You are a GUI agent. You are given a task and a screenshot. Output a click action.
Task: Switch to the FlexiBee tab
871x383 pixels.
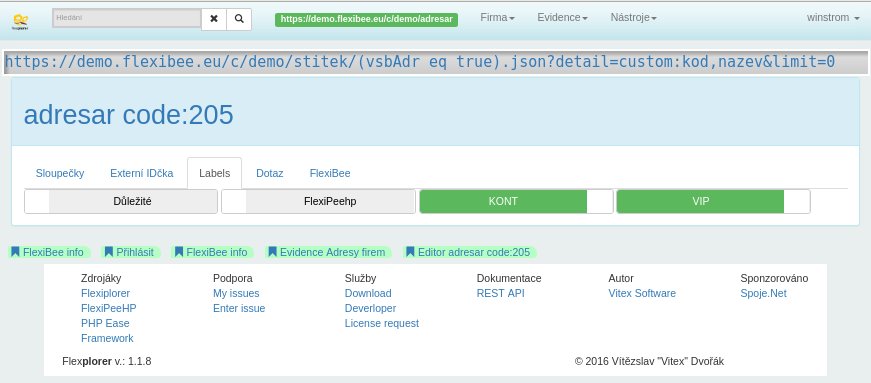coord(330,173)
